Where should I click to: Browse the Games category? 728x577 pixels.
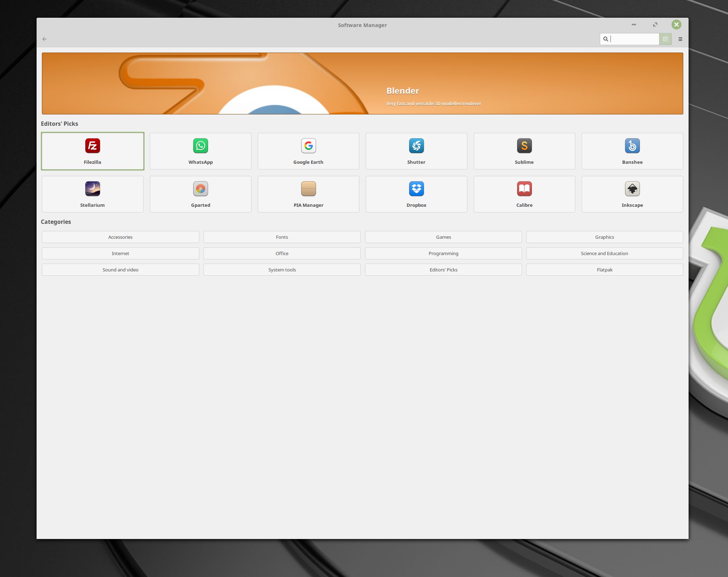[443, 237]
